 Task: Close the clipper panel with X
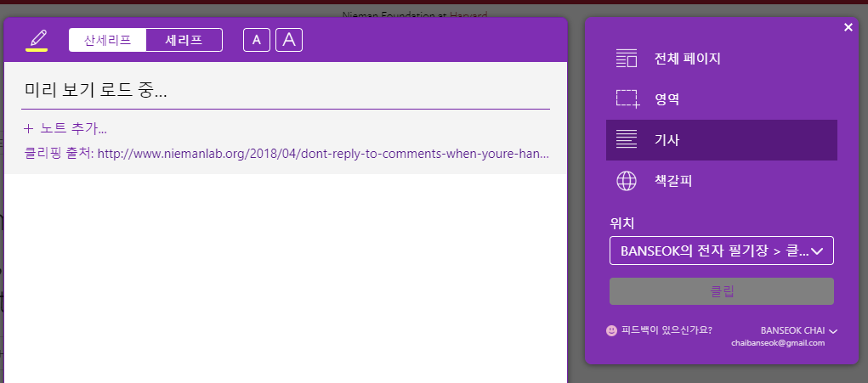[x=848, y=27]
